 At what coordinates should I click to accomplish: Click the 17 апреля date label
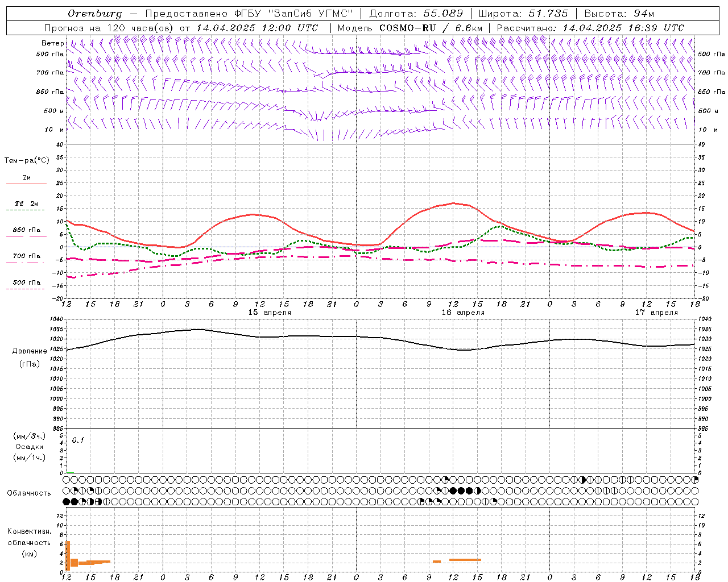click(x=656, y=313)
